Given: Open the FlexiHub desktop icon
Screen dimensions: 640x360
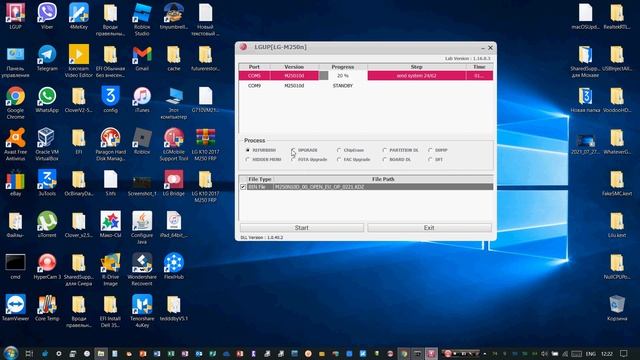Looking at the screenshot, I should coord(174,266).
